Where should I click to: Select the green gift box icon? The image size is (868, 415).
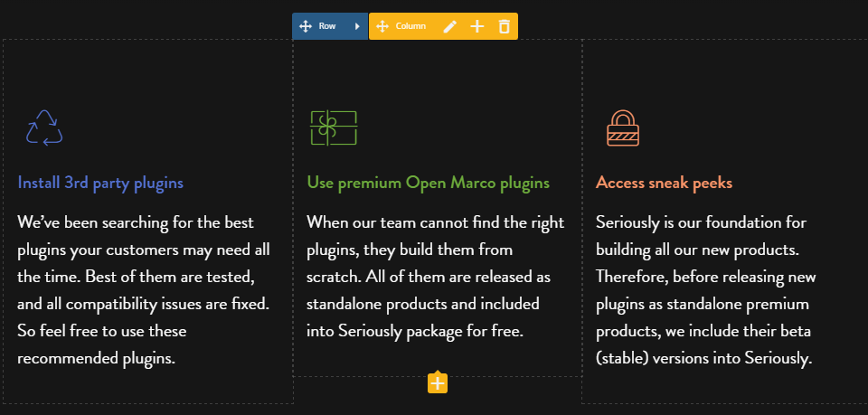coord(334,127)
